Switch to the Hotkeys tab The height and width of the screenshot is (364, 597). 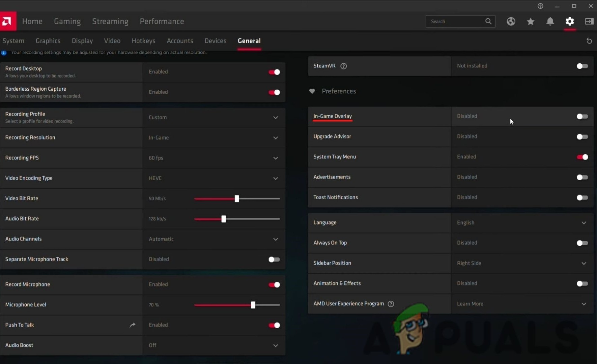point(144,40)
